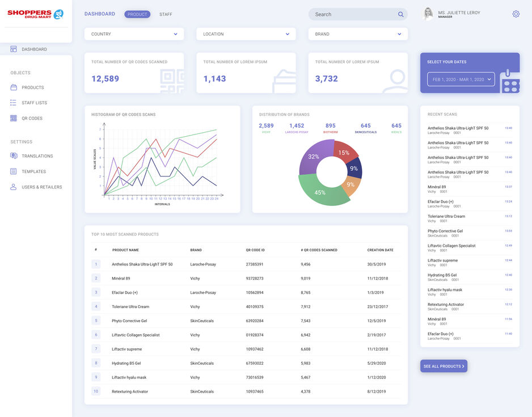Open Products from the sidebar
This screenshot has height=417, width=532.
(x=33, y=87)
